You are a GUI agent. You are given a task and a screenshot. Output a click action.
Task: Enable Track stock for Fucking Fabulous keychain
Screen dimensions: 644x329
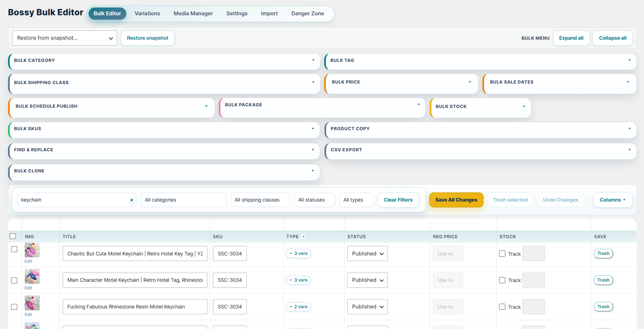(x=502, y=307)
